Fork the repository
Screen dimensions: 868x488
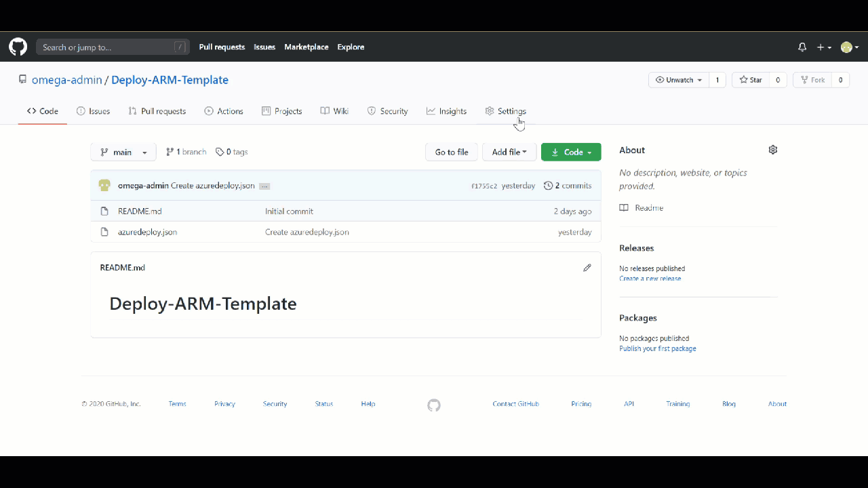coord(813,79)
